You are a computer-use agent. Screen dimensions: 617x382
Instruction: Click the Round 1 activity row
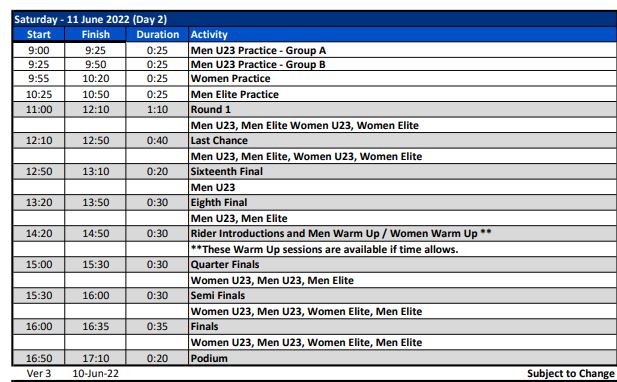coord(315,109)
